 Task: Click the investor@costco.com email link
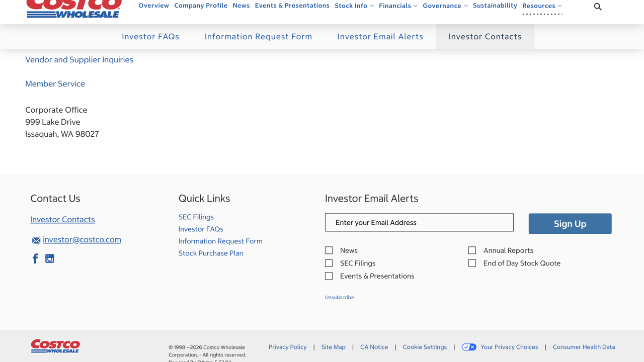(x=82, y=240)
